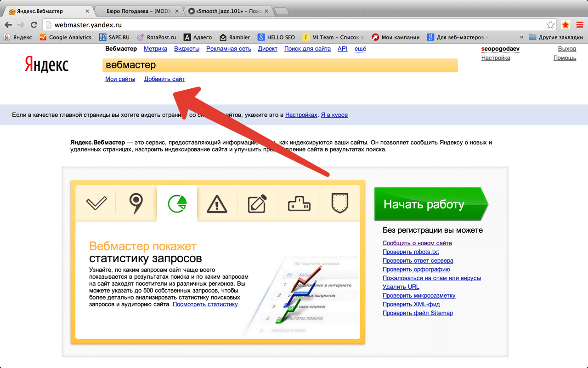Open the API service link

(343, 49)
